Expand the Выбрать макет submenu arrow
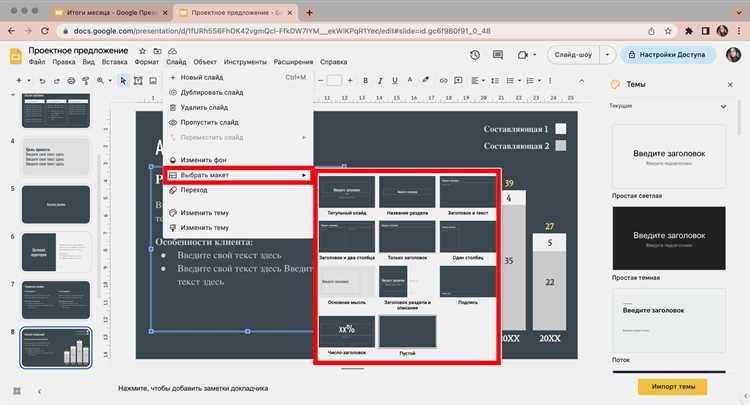The height and width of the screenshot is (405, 750). point(304,175)
